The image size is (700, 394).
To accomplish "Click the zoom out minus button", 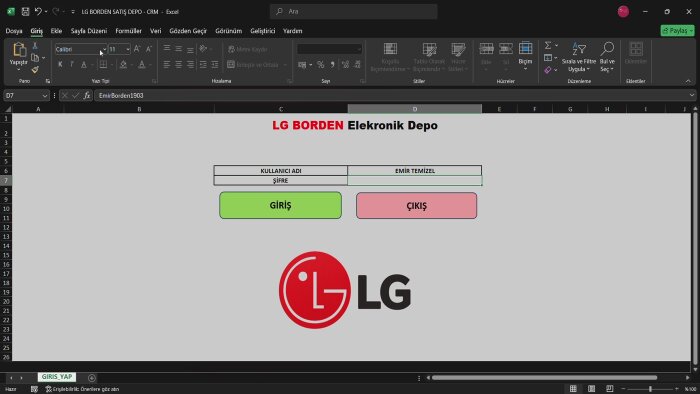I will tap(624, 389).
